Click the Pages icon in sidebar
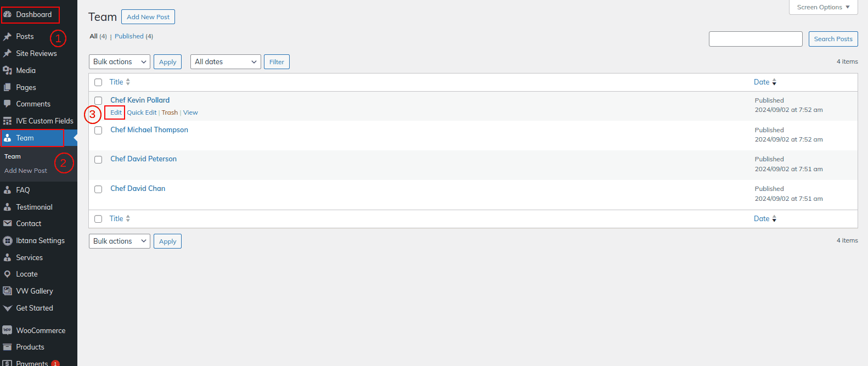Screen dimensions: 868x366 (x=7, y=87)
